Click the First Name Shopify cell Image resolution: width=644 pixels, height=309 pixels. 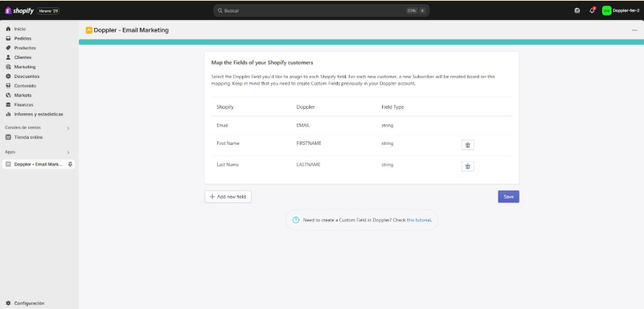point(228,143)
